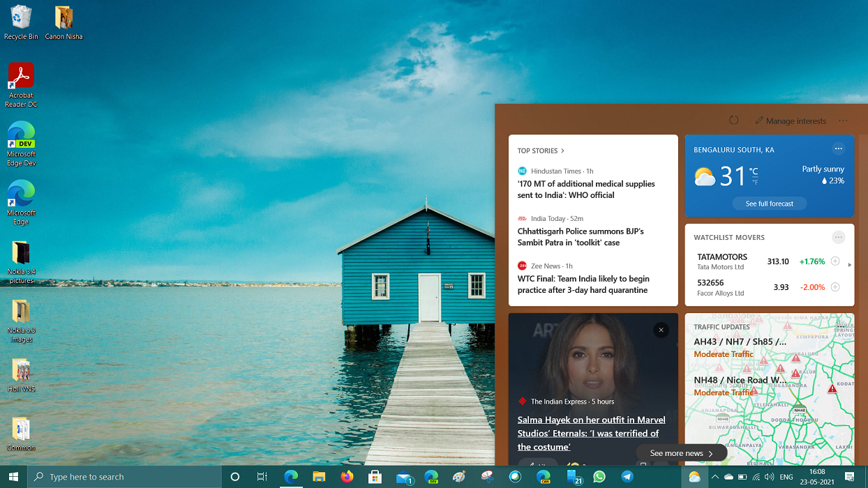Show hidden system tray icons
This screenshot has width=868, height=488.
coord(714,477)
